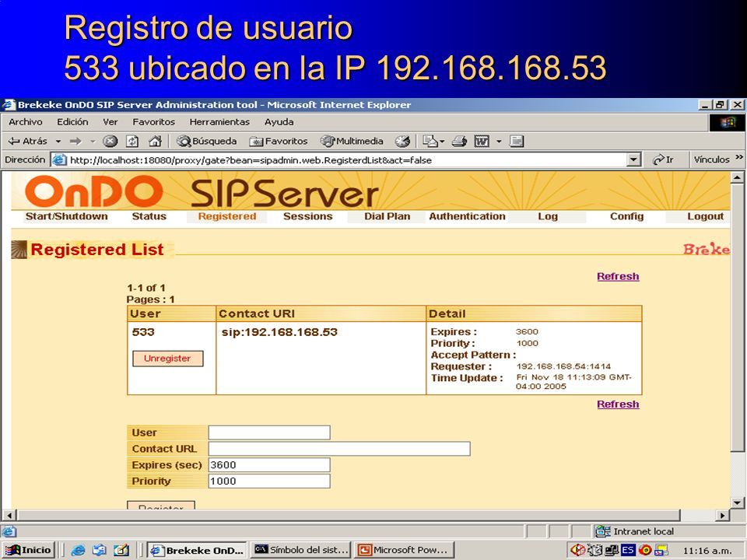Image resolution: width=747 pixels, height=560 pixels.
Task: Go back with the Atrás arrow
Action: click(28, 141)
